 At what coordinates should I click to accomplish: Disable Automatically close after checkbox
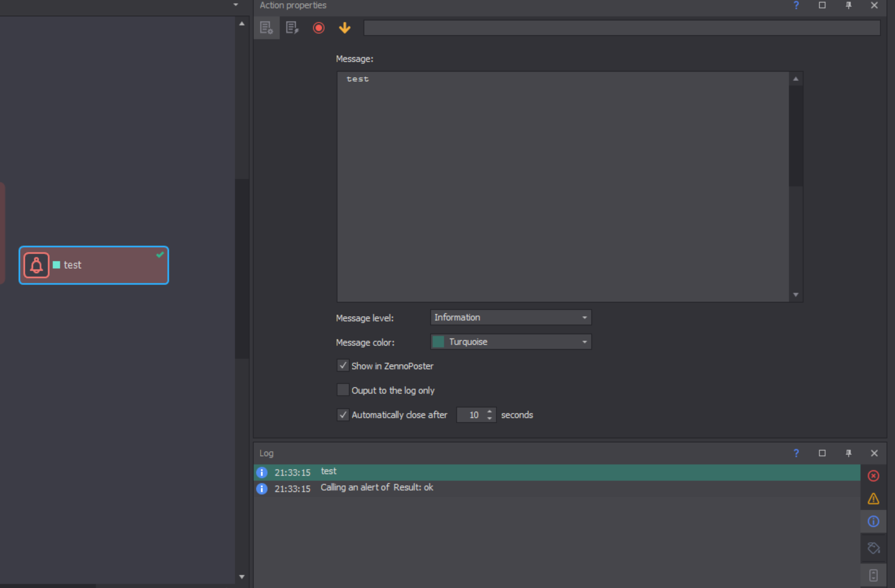[343, 415]
